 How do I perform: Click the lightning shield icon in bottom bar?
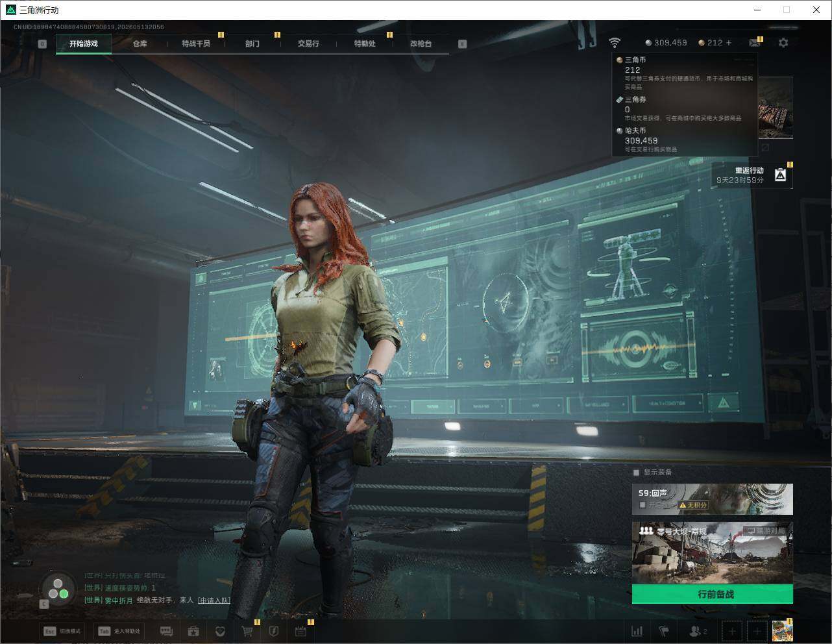(273, 631)
